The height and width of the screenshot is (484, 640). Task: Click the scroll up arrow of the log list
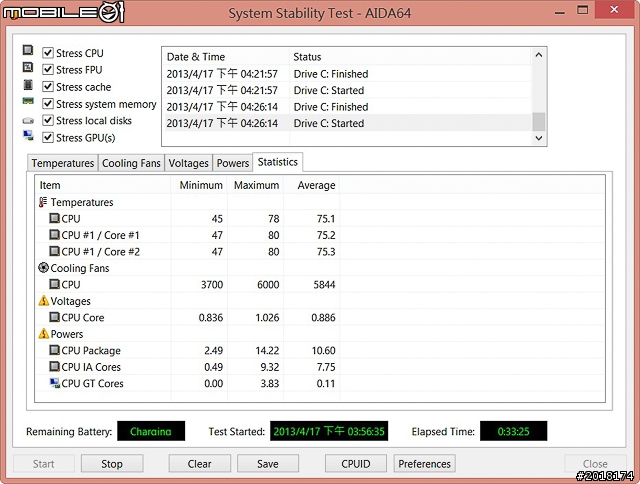538,55
